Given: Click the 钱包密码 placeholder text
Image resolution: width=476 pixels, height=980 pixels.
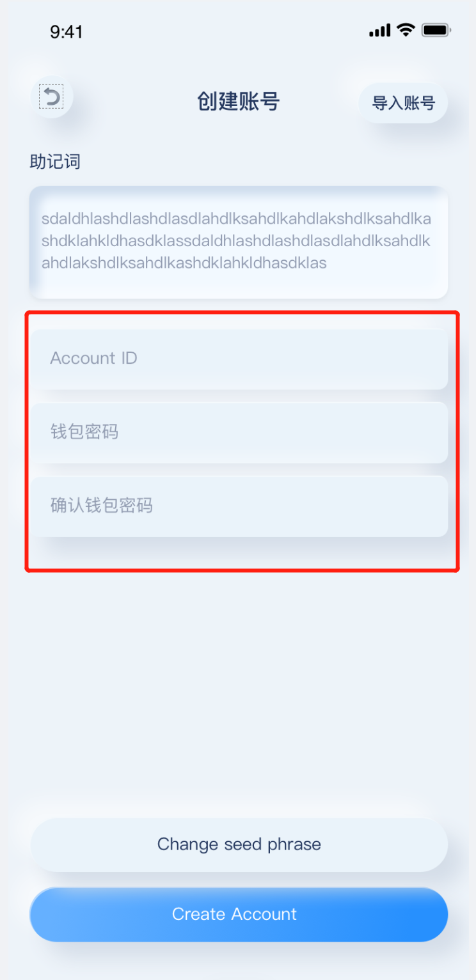Looking at the screenshot, I should tap(84, 432).
